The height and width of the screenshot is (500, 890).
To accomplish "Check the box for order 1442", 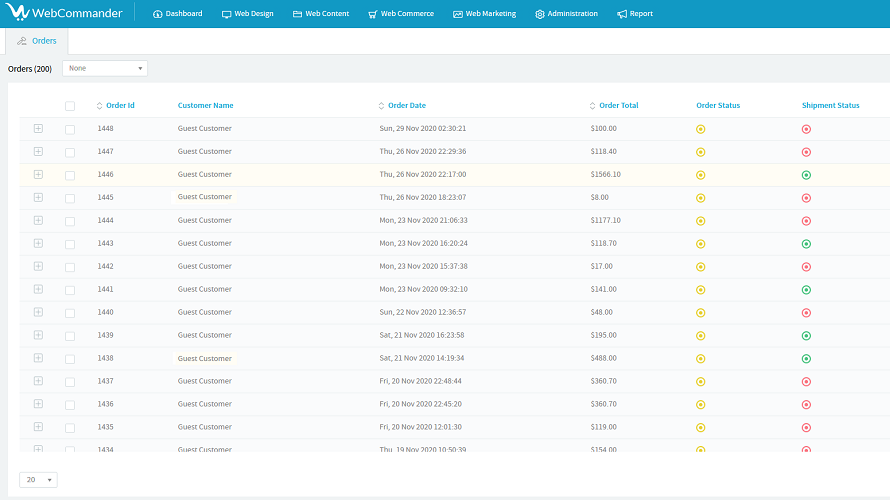I will (x=70, y=267).
